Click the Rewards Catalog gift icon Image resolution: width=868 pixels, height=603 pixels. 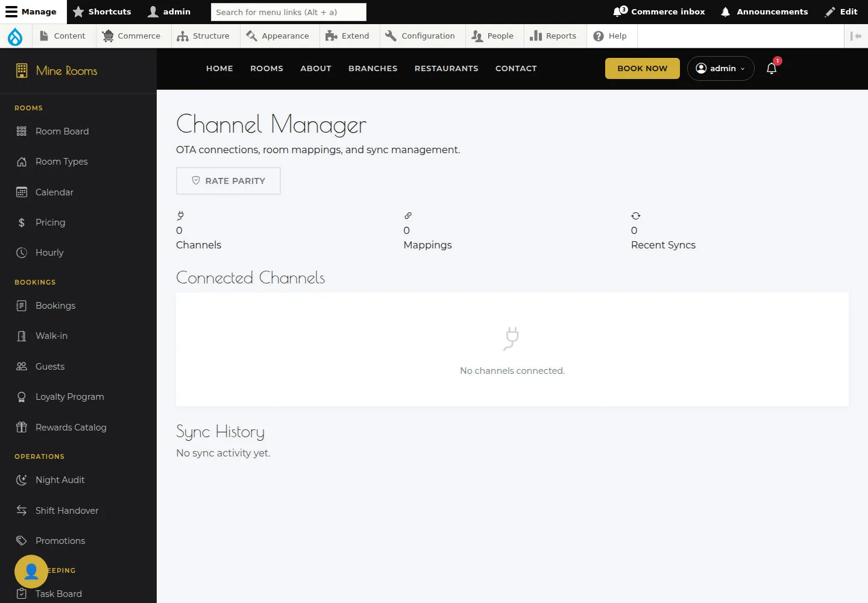tap(22, 428)
